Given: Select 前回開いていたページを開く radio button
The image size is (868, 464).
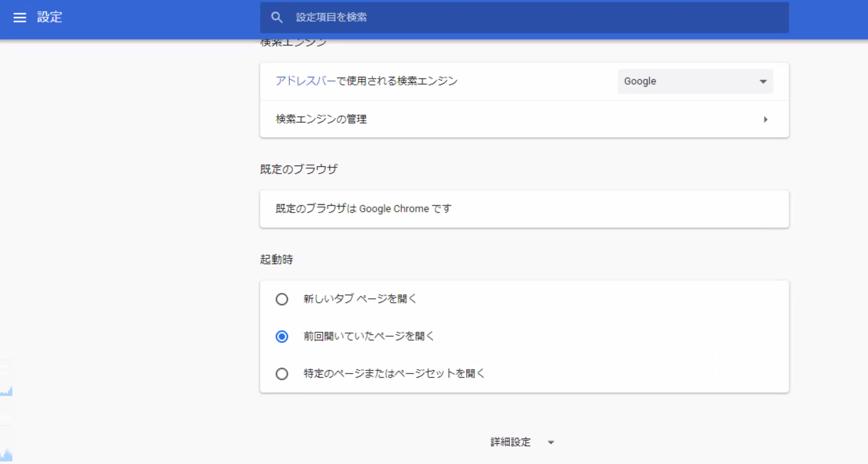Looking at the screenshot, I should (282, 336).
